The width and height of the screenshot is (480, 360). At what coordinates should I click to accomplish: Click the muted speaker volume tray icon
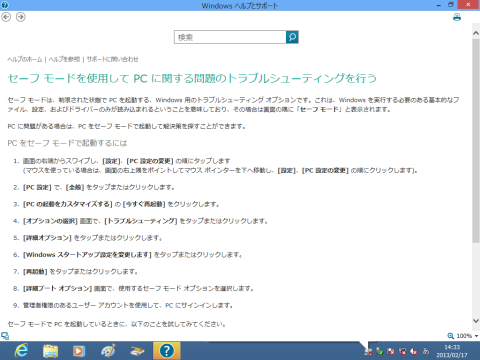click(414, 351)
